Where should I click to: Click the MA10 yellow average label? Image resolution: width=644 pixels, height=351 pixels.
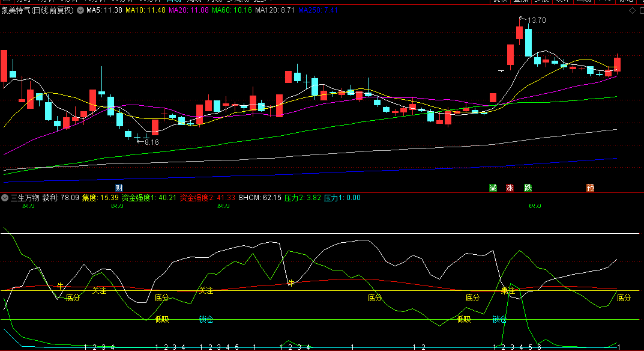pyautogui.click(x=145, y=10)
